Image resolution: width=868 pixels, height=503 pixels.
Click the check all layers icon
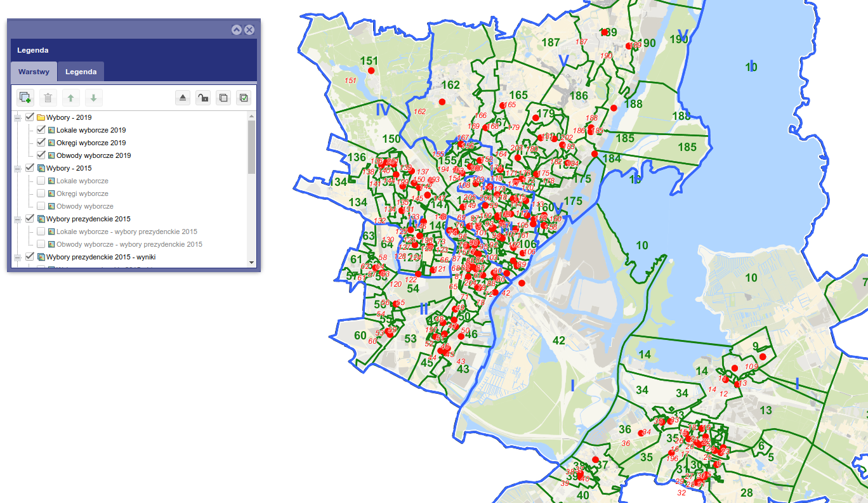pos(244,98)
